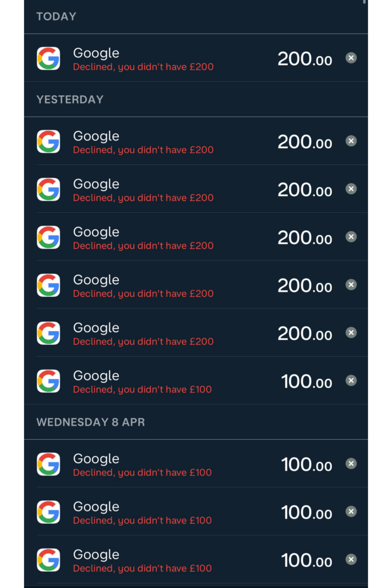Click the 100.00 amount under Yesterday
The width and height of the screenshot is (392, 588).
coord(306,381)
